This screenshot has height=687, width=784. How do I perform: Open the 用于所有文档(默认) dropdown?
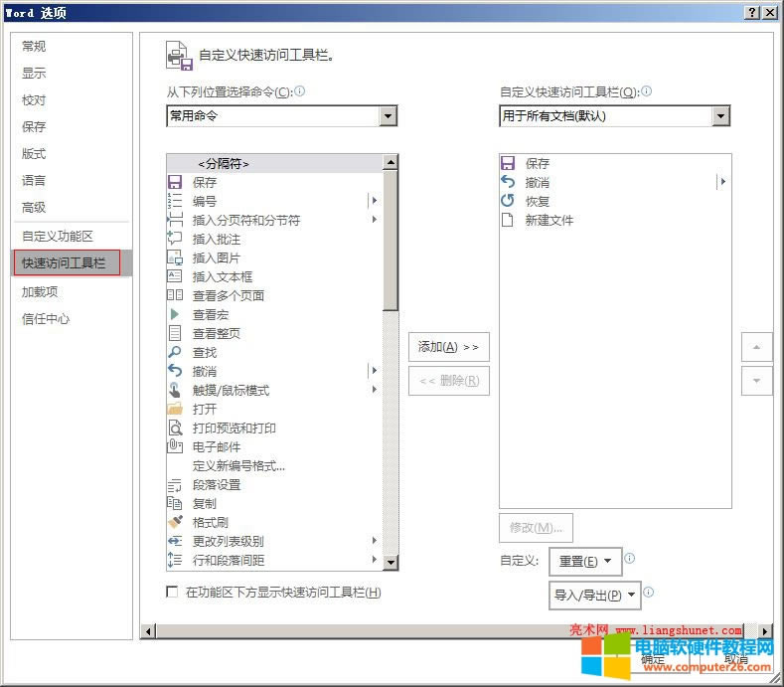(x=720, y=116)
